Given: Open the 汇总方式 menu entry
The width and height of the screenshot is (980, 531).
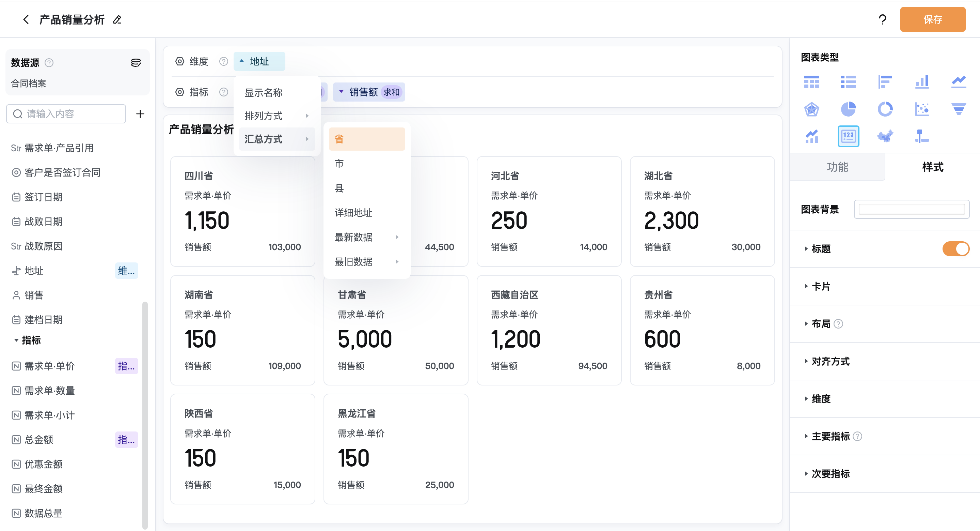Looking at the screenshot, I should click(x=277, y=139).
